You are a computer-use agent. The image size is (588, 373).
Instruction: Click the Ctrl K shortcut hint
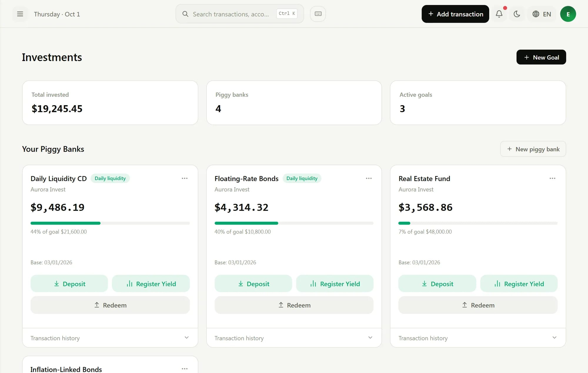click(x=287, y=14)
